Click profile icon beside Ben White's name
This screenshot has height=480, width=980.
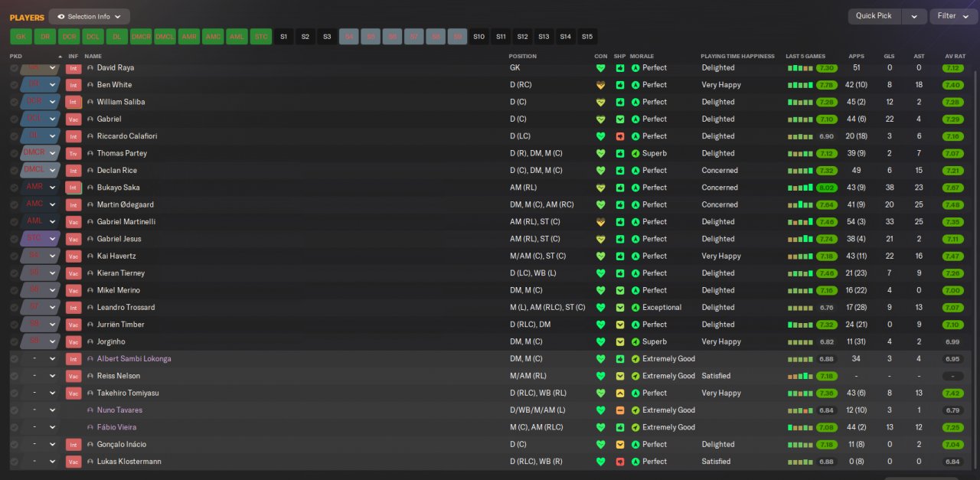90,85
